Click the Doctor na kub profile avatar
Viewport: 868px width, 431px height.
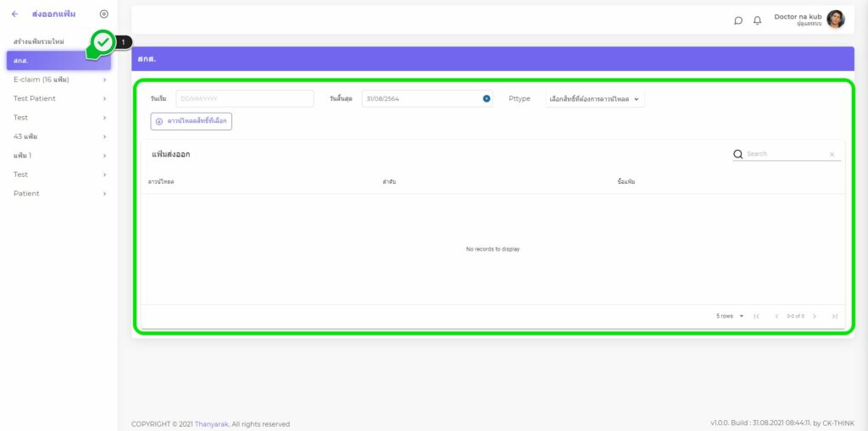(x=836, y=19)
